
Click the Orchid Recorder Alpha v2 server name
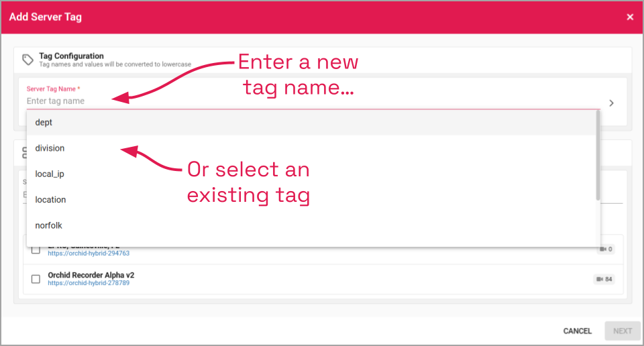(91, 275)
